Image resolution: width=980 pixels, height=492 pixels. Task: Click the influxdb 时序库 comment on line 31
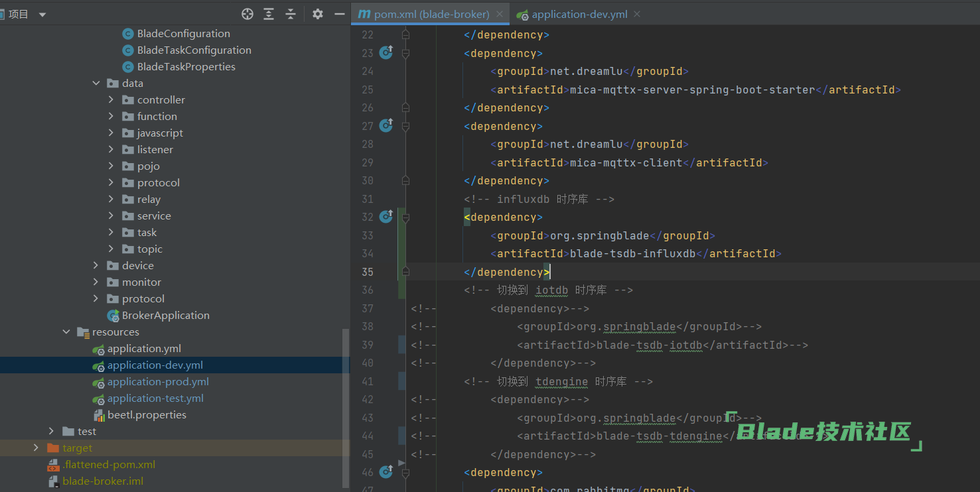[x=539, y=199]
